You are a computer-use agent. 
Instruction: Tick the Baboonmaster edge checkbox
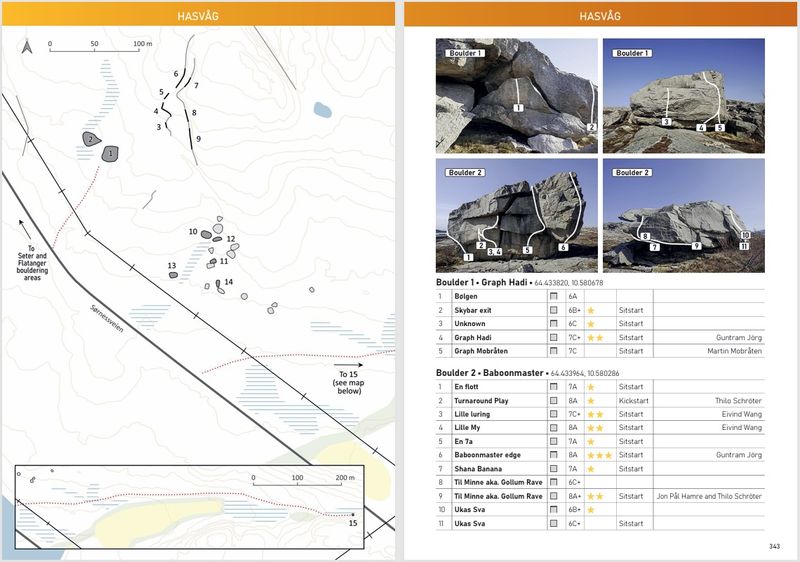coord(554,454)
